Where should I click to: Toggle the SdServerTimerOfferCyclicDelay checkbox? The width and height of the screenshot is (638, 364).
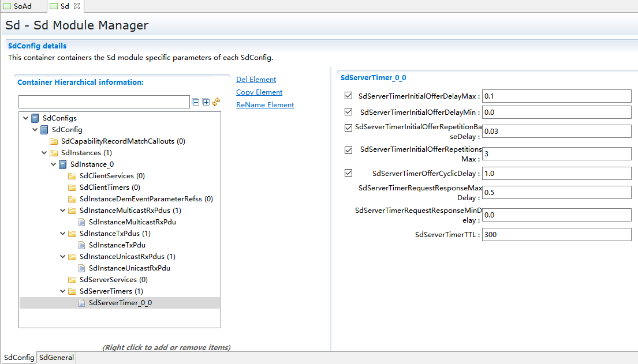[x=348, y=173]
